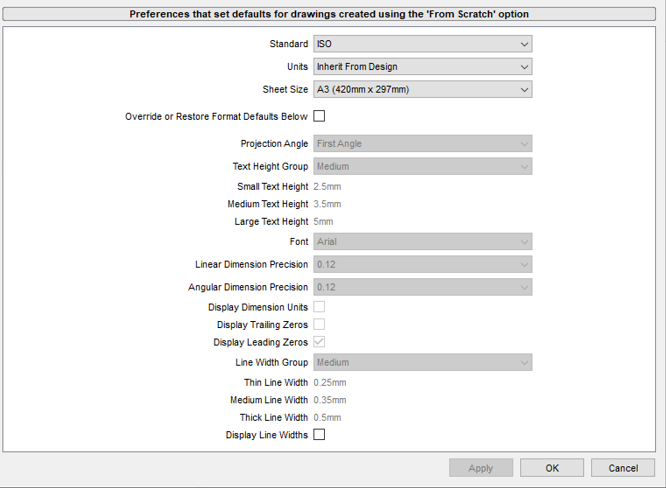The image size is (666, 488).
Task: Click the Thick Line Width value 0.5mm
Action: 327,417
